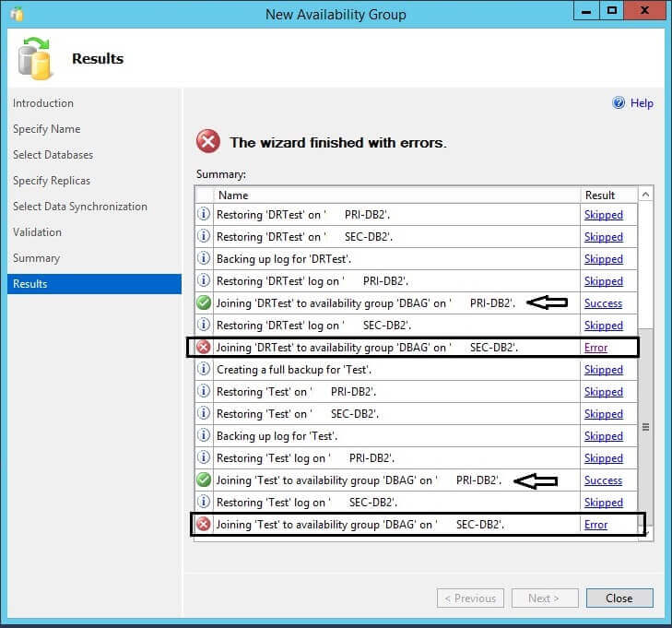Click info icon for Creating a full backup for 'Test'
Screen dimensions: 672x628
pos(204,369)
